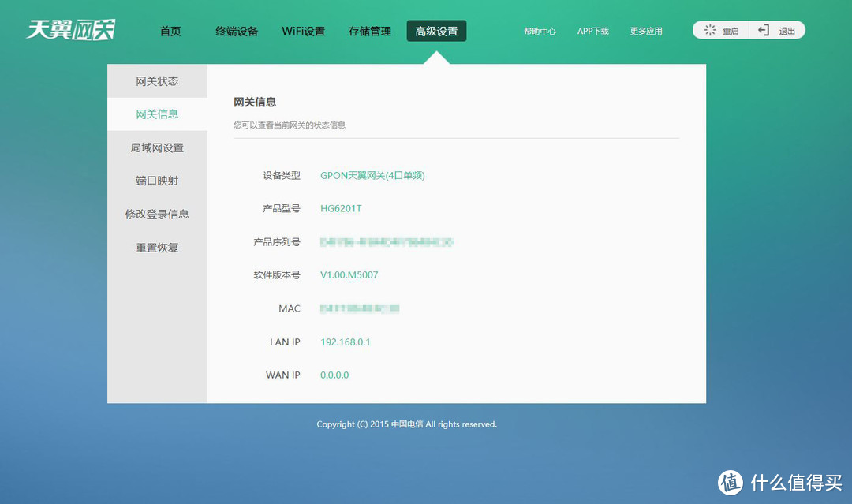Select 网关信息 in the sidebar

[156, 114]
